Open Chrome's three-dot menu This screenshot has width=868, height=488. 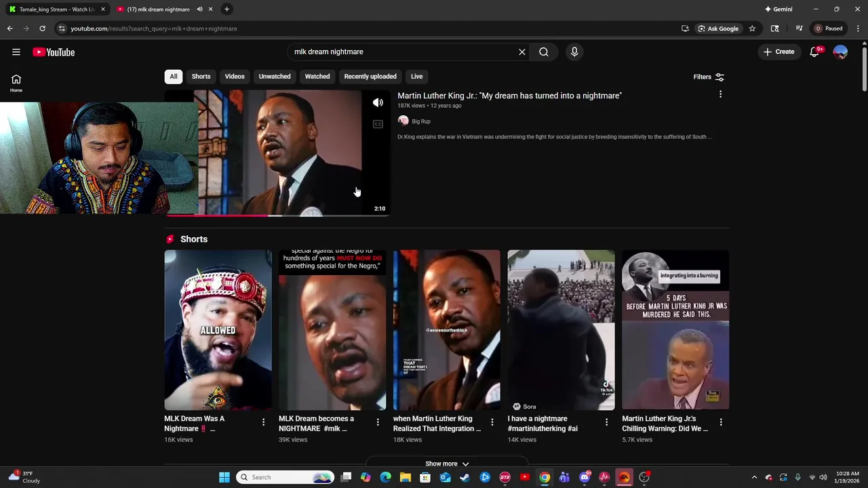coord(858,28)
